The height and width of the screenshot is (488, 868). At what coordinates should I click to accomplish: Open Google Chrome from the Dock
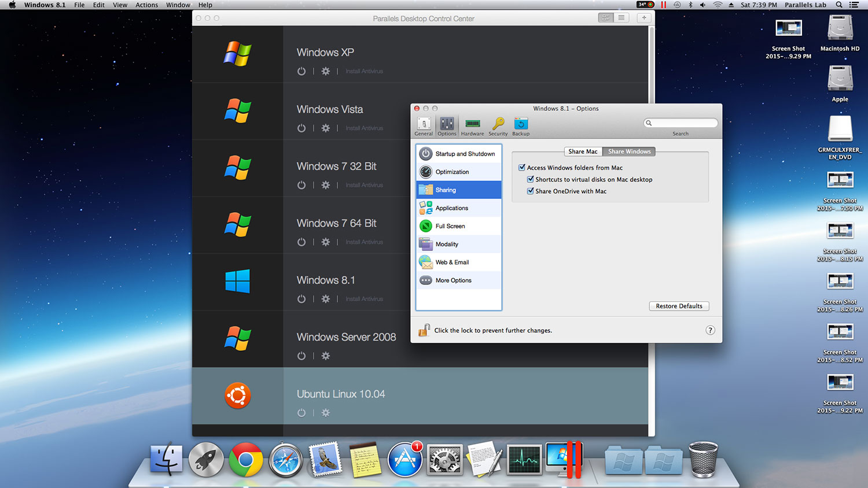pos(245,460)
